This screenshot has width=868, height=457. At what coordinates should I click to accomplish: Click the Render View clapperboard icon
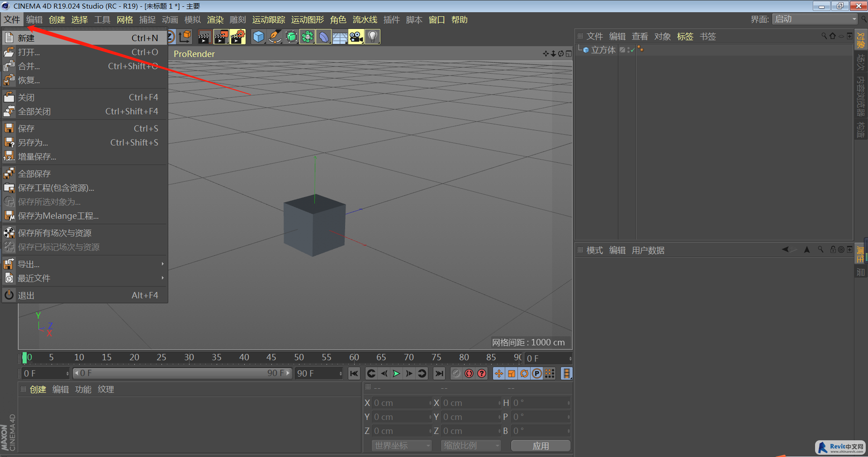[x=204, y=37]
